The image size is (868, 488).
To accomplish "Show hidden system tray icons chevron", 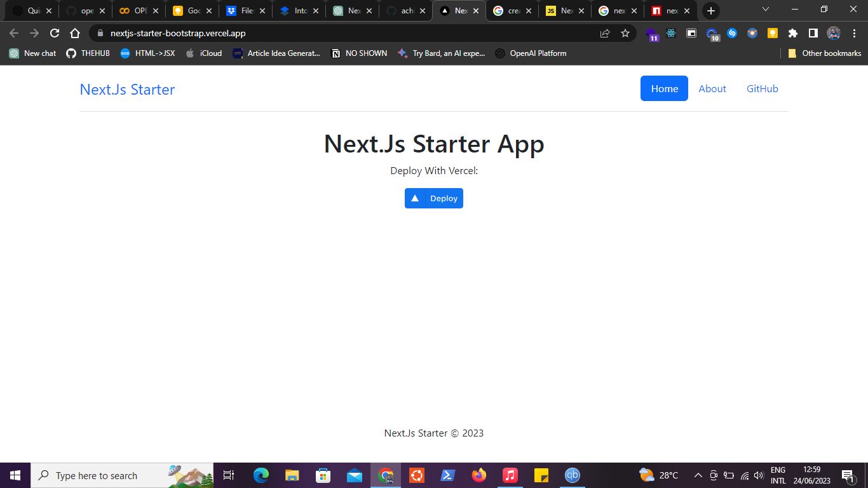I will point(698,475).
